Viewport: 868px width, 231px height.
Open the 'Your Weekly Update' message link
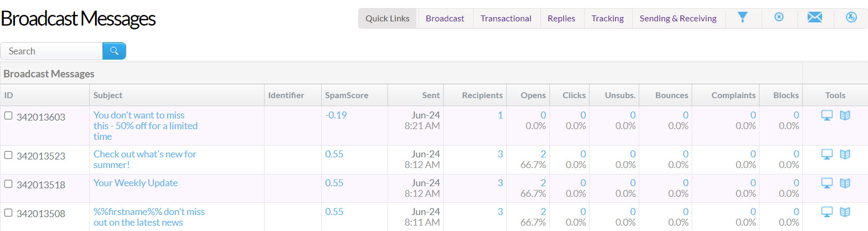point(135,183)
